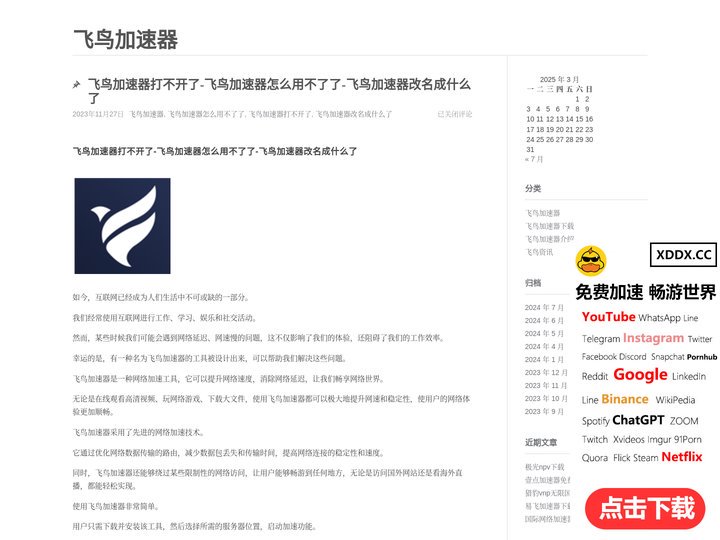Click the Instagram text in the ad
The image size is (720, 540).
click(653, 338)
